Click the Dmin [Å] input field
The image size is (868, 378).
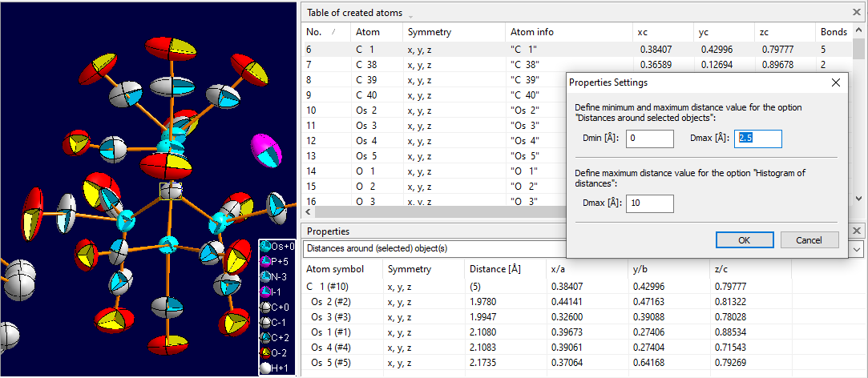650,139
